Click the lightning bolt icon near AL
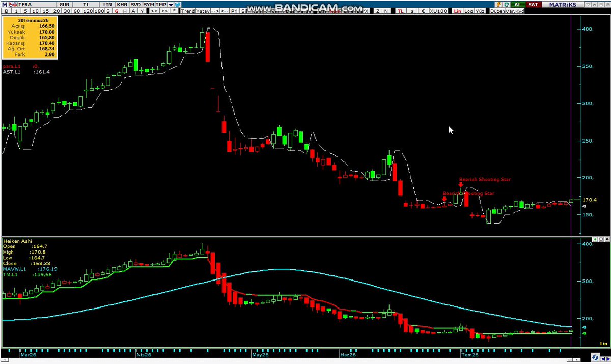Image resolution: width=611 pixels, height=364 pixels. tap(498, 4)
